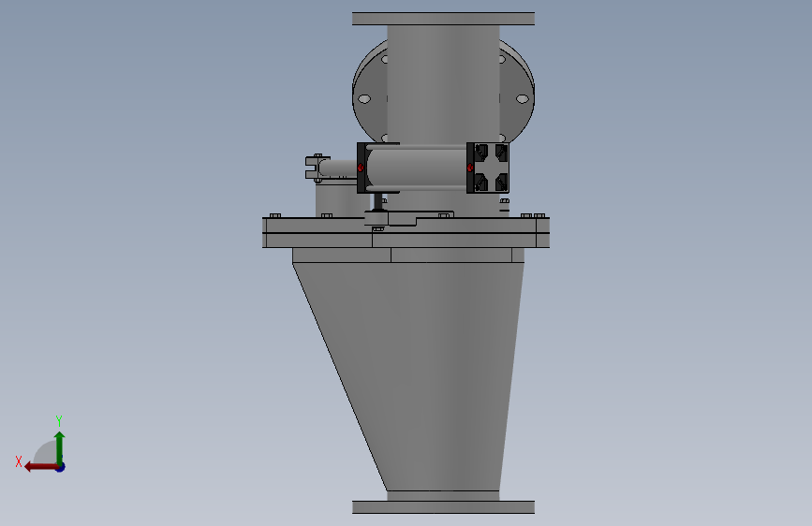This screenshot has height=526, width=812.
Task: Select the wide horizontal mounting plate
Action: click(406, 232)
